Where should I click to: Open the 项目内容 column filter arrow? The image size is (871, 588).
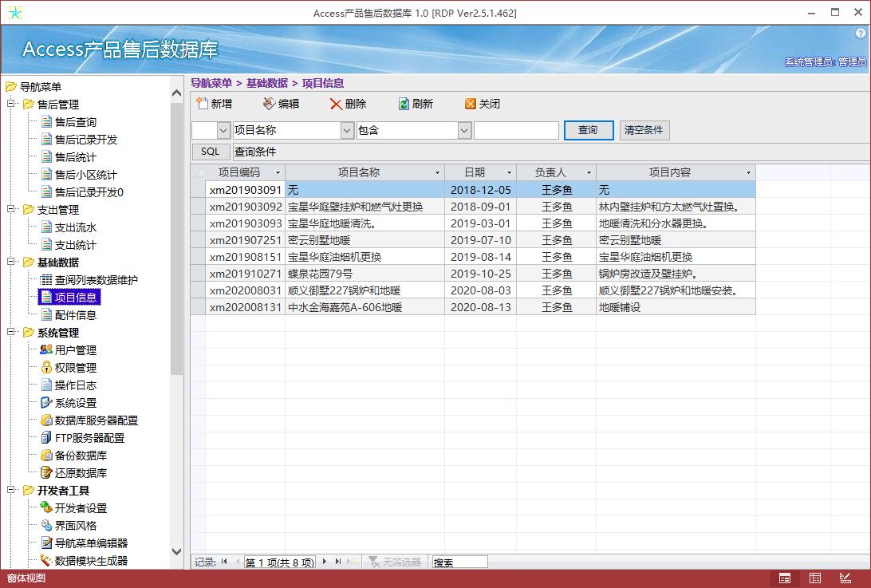[x=748, y=173]
